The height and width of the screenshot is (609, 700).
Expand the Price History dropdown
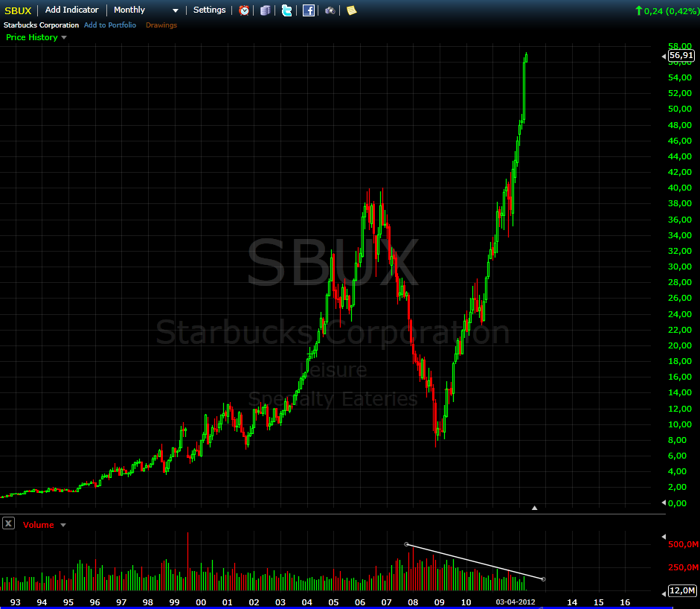coord(64,37)
